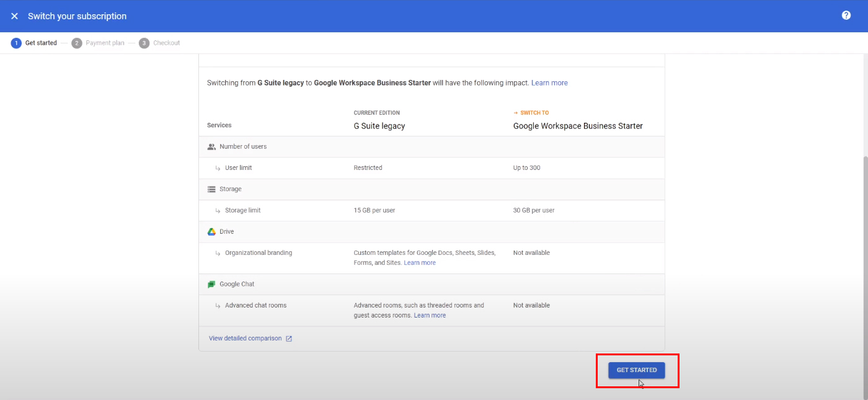This screenshot has height=400, width=868.
Task: Click the 'Storage limit' row label
Action: [242, 210]
